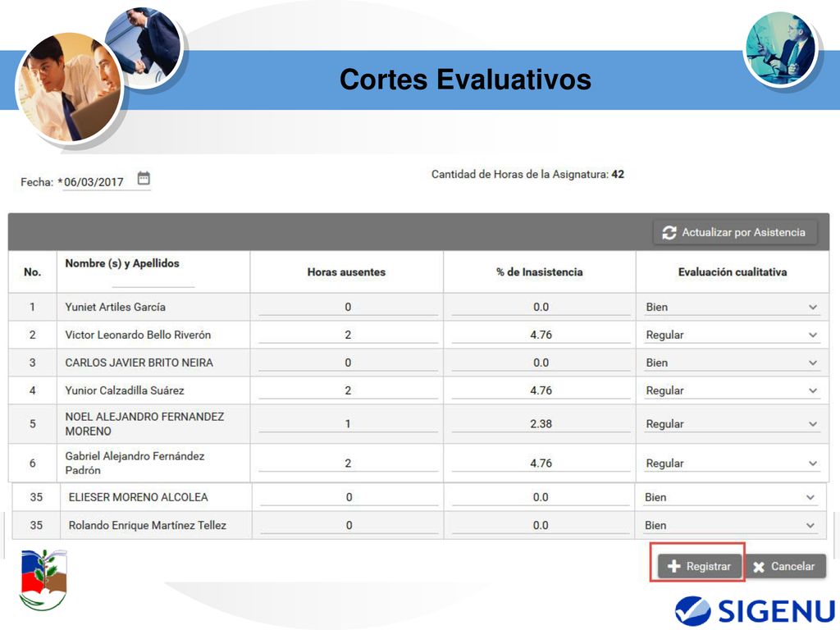Open evaluation dropdown for Gabriel Alejandro Fernández Padrón
840x630 pixels.
(x=732, y=463)
